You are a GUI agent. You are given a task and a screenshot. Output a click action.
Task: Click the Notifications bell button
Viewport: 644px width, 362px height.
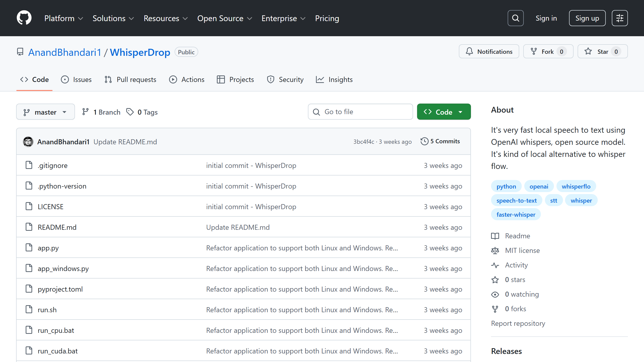click(489, 52)
